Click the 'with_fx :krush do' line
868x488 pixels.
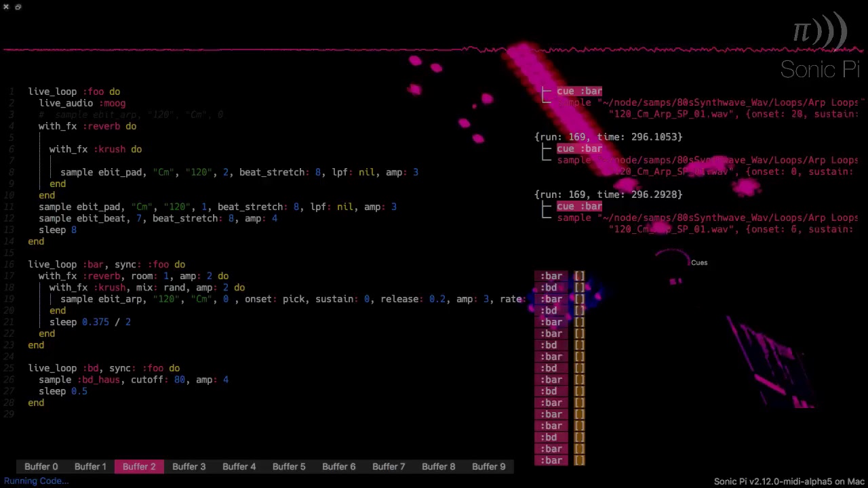(x=96, y=149)
